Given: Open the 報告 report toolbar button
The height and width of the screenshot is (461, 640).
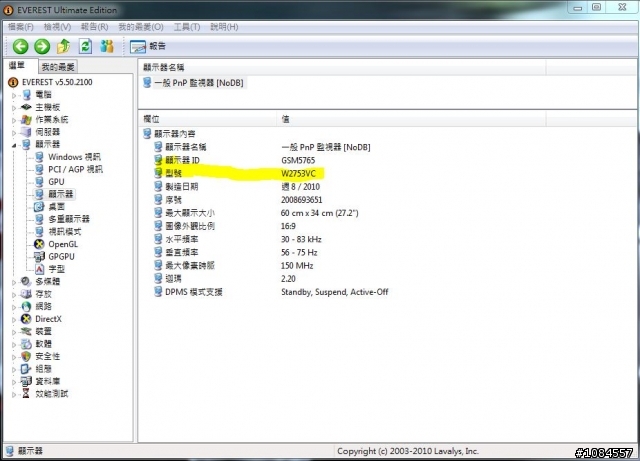Looking at the screenshot, I should pyautogui.click(x=148, y=47).
